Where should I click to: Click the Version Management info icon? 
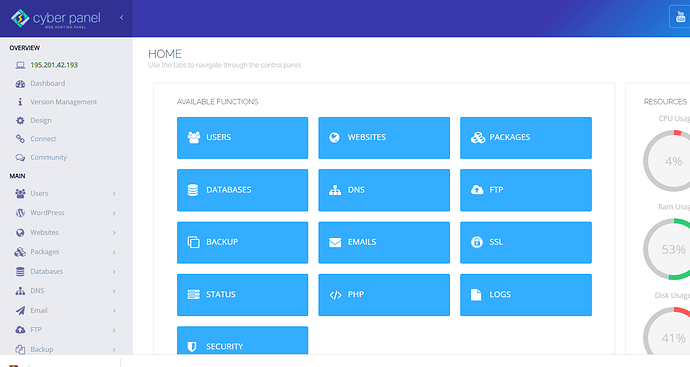20,102
